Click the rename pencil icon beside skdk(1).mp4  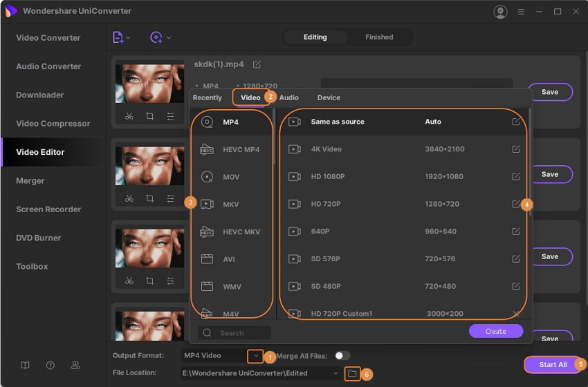tap(257, 64)
